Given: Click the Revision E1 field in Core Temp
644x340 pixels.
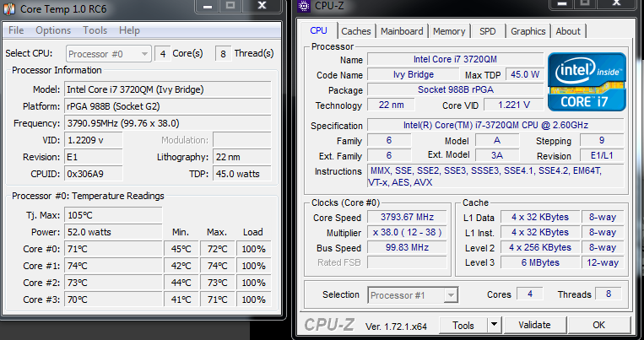Looking at the screenshot, I should point(93,157).
